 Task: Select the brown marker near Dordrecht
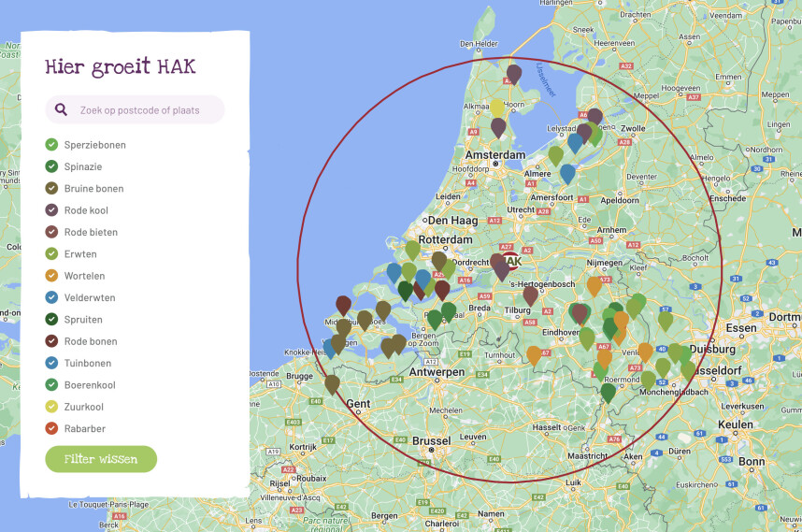438,261
